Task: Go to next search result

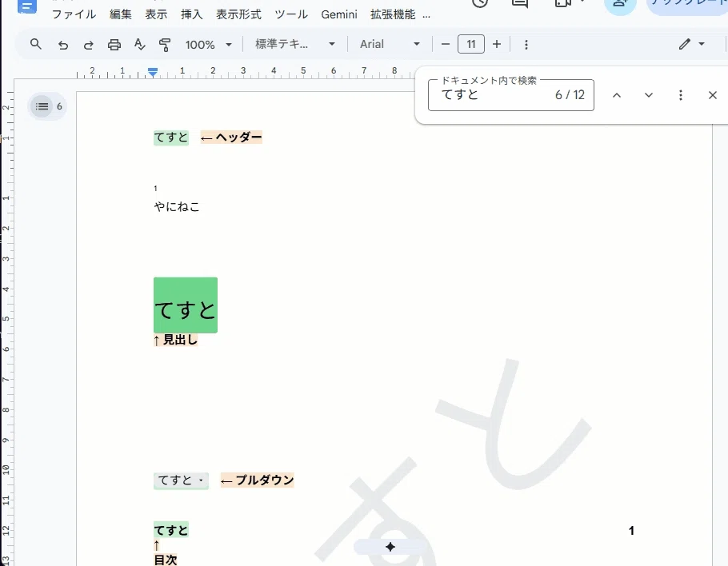Action: click(649, 95)
